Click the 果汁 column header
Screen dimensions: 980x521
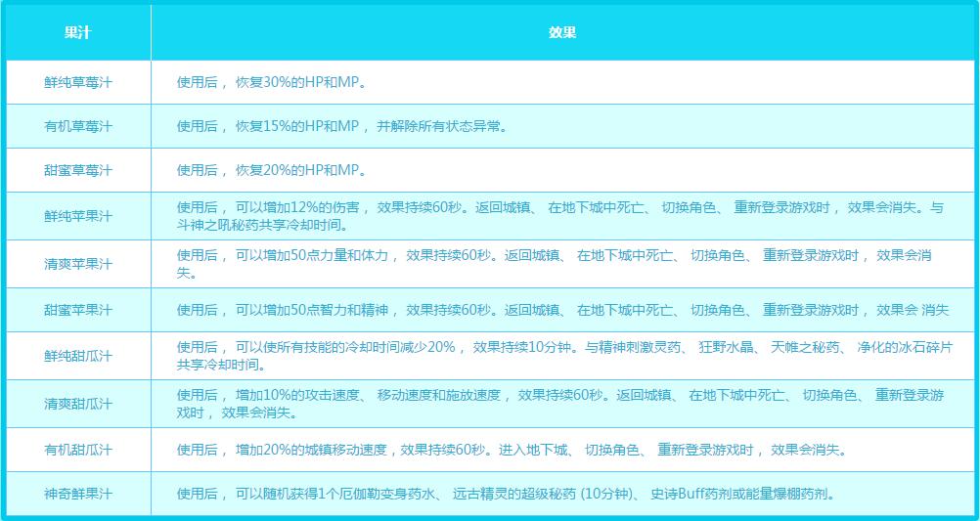point(78,32)
